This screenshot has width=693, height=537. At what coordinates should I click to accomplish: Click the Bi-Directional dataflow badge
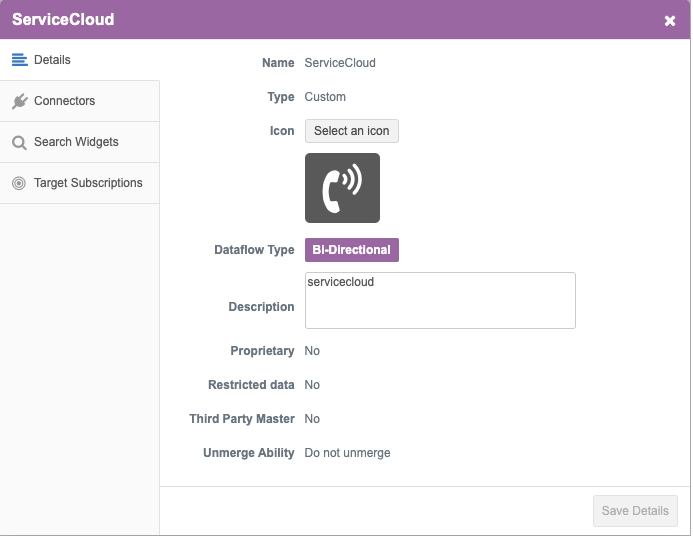(x=352, y=250)
